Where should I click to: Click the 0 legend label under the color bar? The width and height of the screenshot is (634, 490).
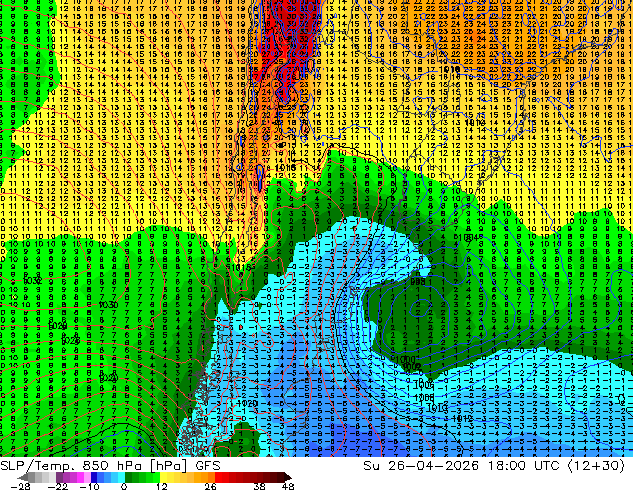click(x=124, y=486)
